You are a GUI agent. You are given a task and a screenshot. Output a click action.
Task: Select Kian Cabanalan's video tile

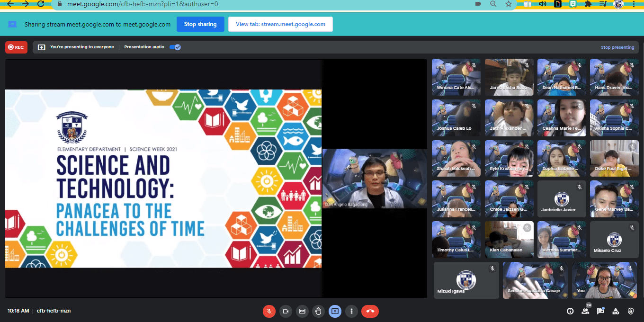pos(509,240)
